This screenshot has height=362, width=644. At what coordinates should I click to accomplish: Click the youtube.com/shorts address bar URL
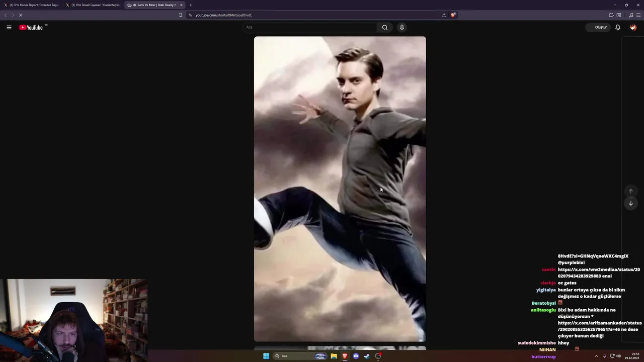pos(223,15)
